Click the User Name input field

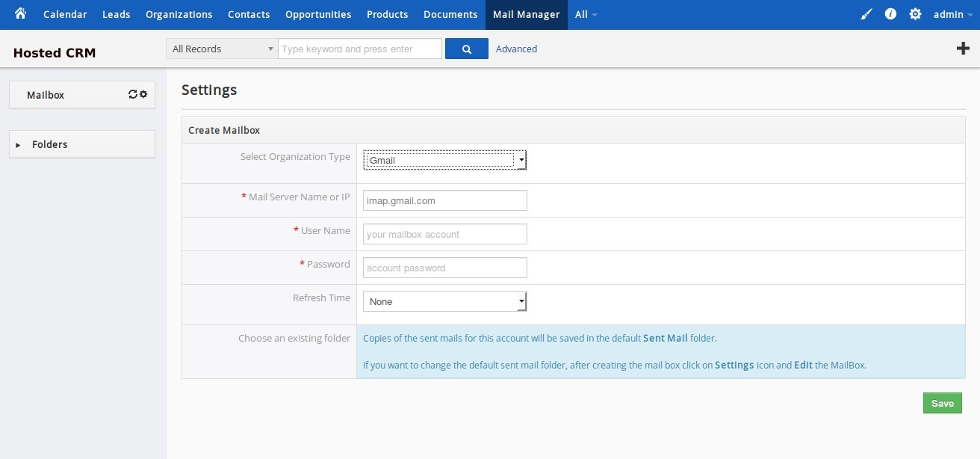click(444, 234)
